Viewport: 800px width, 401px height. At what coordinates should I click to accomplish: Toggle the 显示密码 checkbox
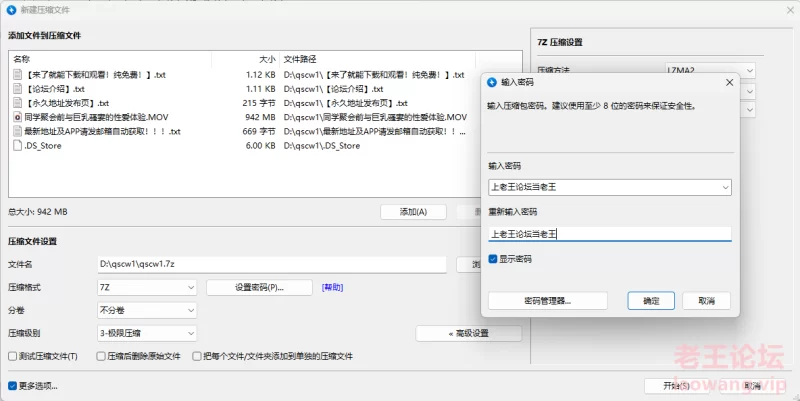(493, 259)
